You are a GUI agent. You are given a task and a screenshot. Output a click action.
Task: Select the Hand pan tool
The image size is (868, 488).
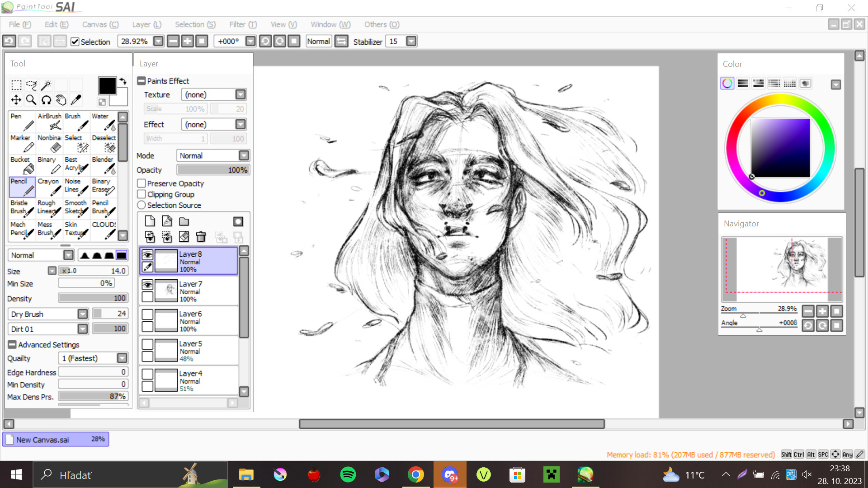pyautogui.click(x=61, y=100)
